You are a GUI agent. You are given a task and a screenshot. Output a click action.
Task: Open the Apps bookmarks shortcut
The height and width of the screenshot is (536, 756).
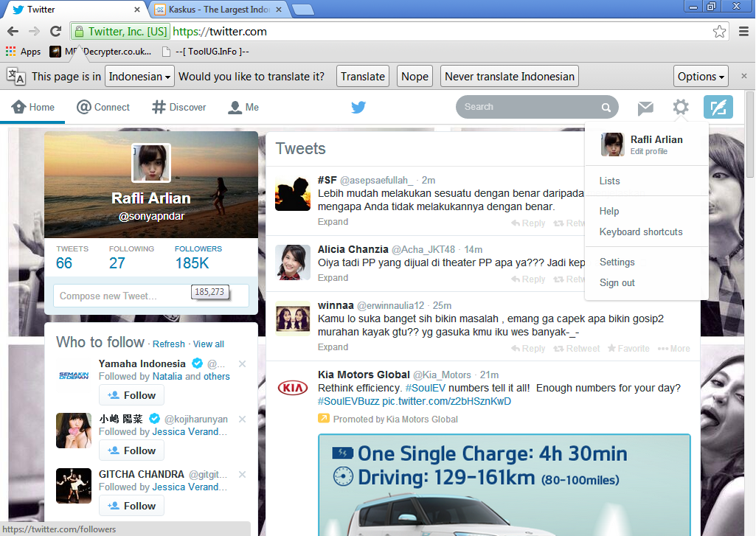[23, 52]
